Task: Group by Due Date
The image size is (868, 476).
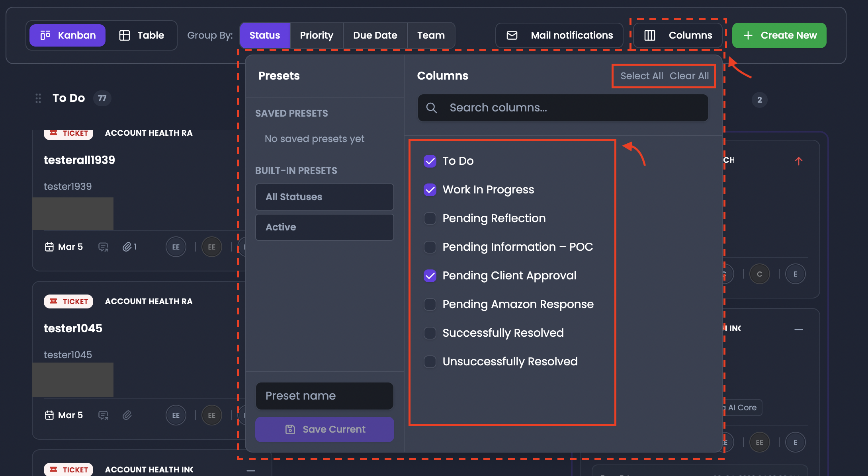Action: click(x=375, y=35)
